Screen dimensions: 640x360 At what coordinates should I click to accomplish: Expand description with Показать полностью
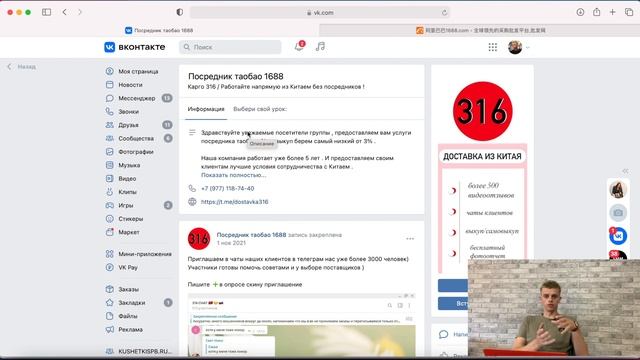pos(233,175)
